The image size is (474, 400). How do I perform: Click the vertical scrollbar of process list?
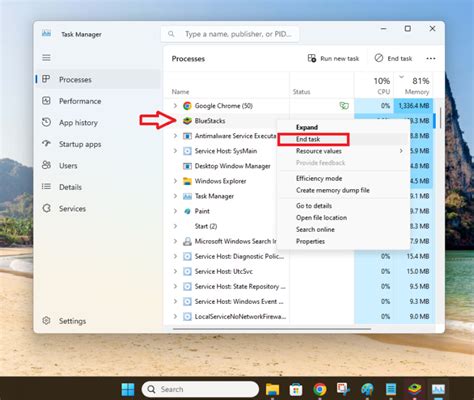pyautogui.click(x=440, y=118)
